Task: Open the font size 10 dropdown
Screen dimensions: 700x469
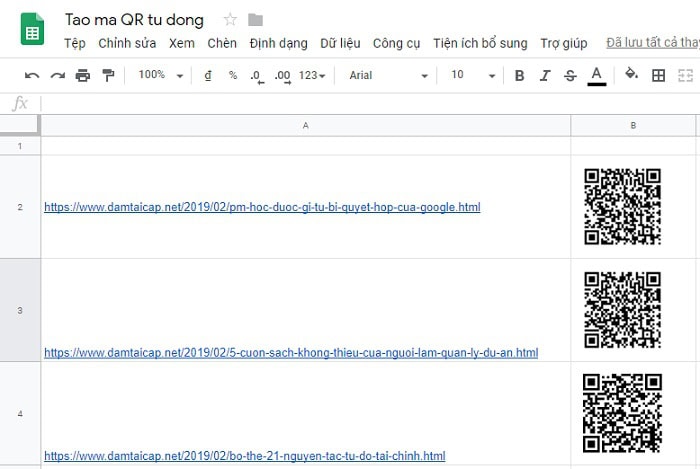Action: (x=473, y=75)
